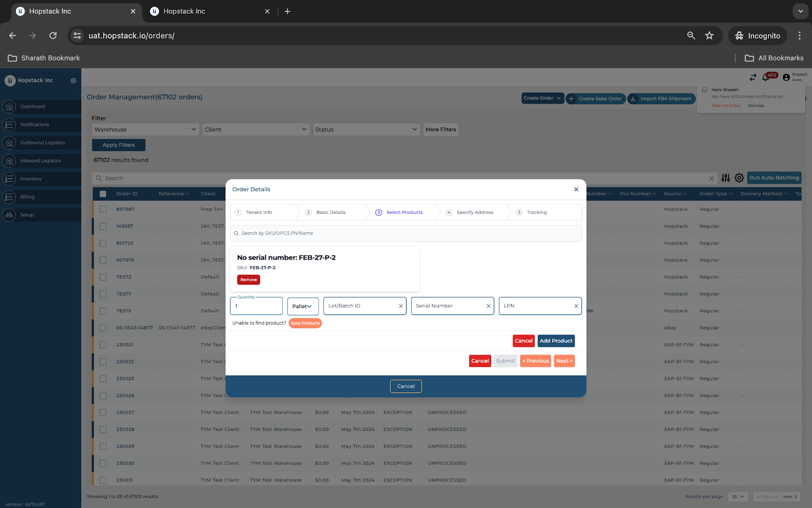The height and width of the screenshot is (508, 812).
Task: Click the notification bell icon
Action: coord(765,77)
